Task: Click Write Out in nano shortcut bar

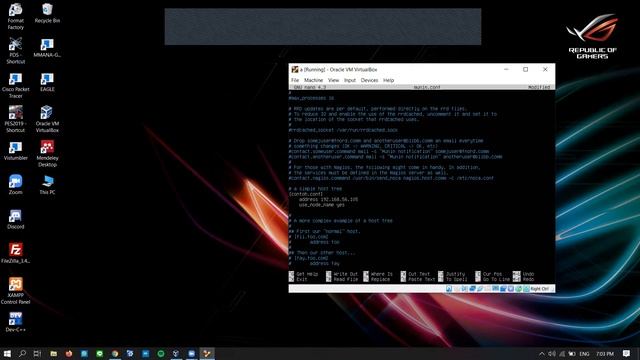Action: coord(342,274)
